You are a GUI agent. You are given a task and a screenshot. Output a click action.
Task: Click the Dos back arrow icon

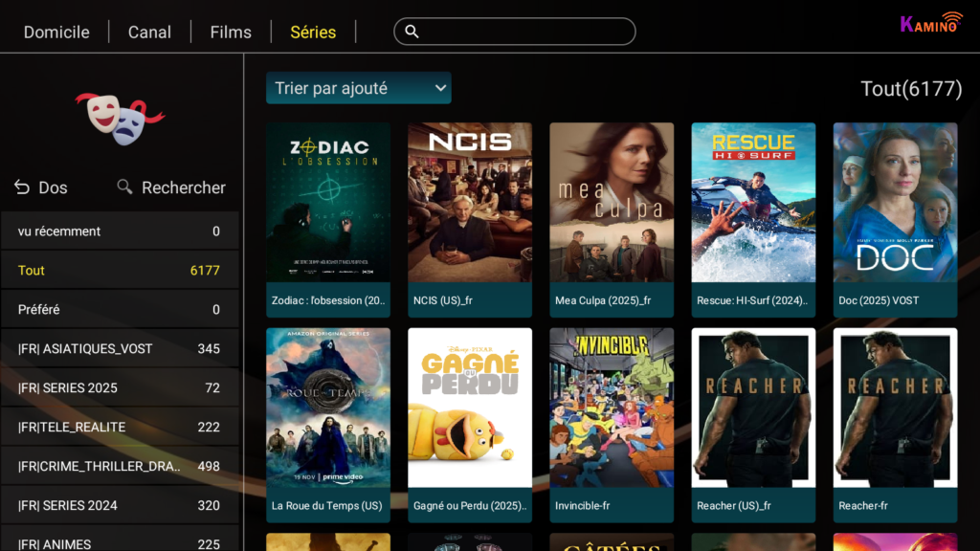click(22, 187)
